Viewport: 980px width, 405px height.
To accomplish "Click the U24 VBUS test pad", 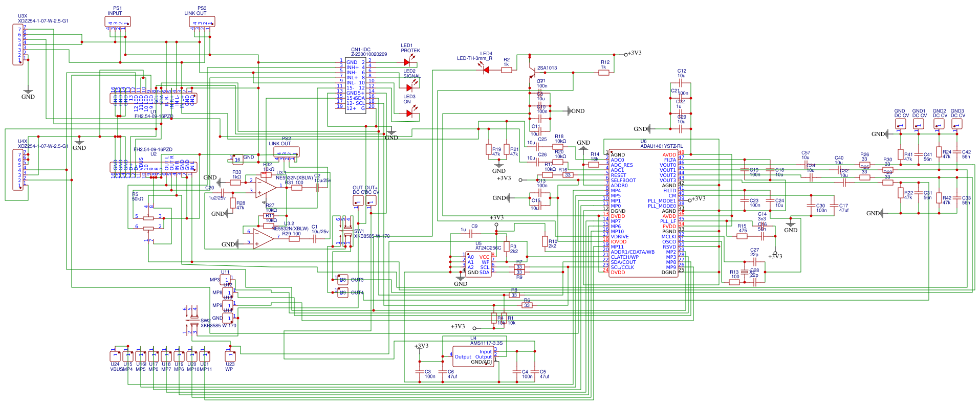I will (x=115, y=356).
